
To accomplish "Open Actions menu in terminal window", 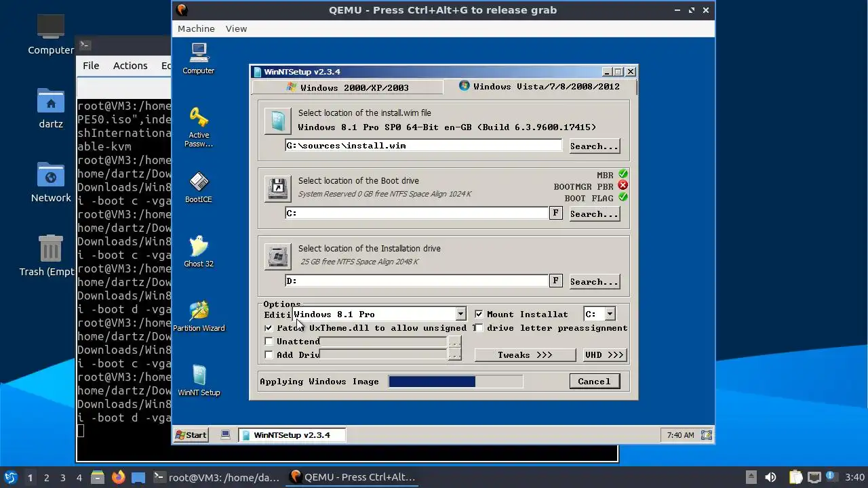I will click(x=130, y=66).
